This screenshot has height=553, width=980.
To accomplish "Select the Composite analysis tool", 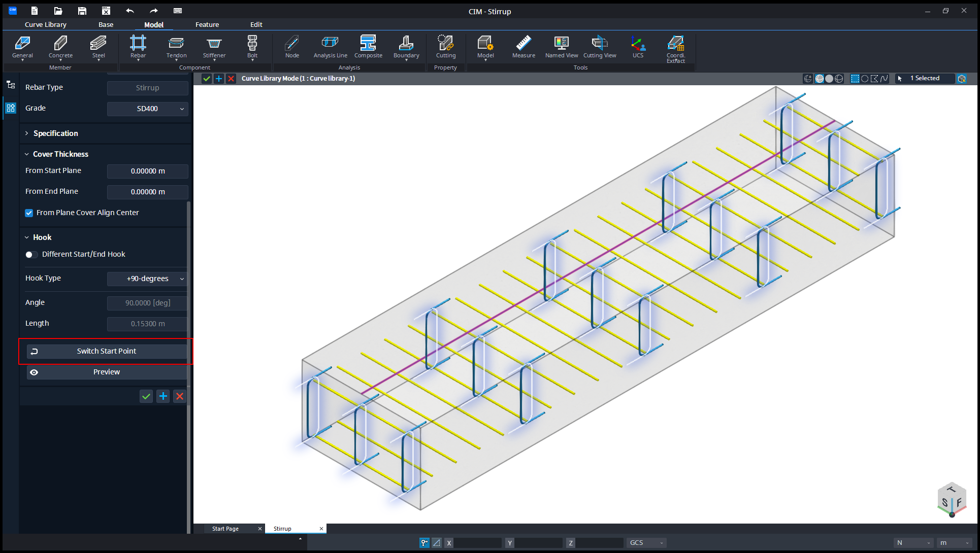I will 368,47.
